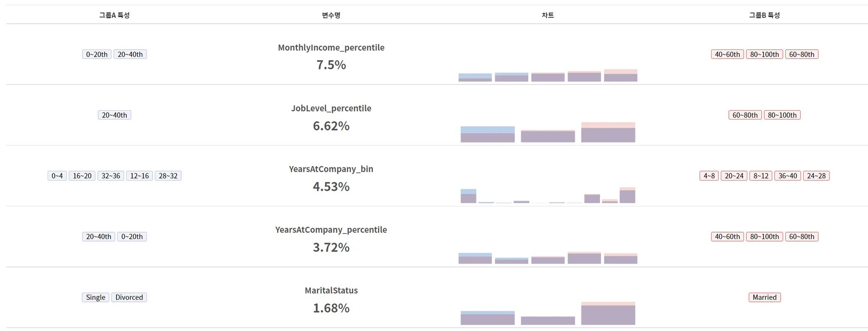
Task: Select the 20~40th tag beside MonthlyIncome_percentile
Action: point(130,54)
